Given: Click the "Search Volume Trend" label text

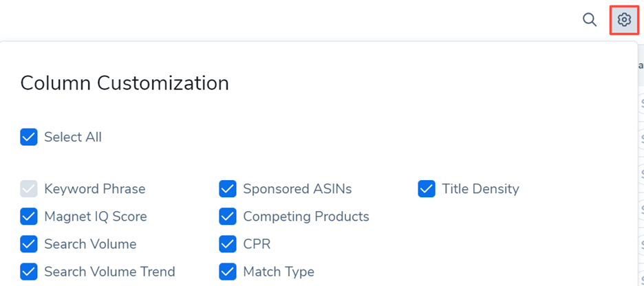Looking at the screenshot, I should pyautogui.click(x=109, y=272).
